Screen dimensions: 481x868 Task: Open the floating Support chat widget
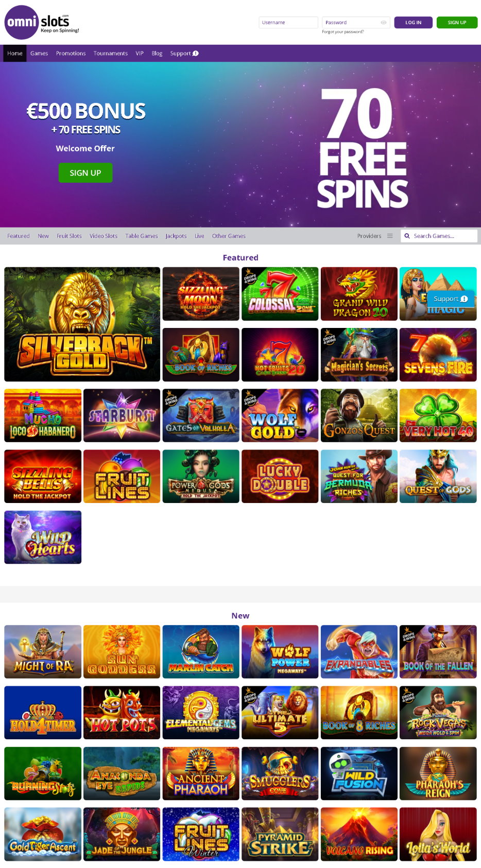451,299
